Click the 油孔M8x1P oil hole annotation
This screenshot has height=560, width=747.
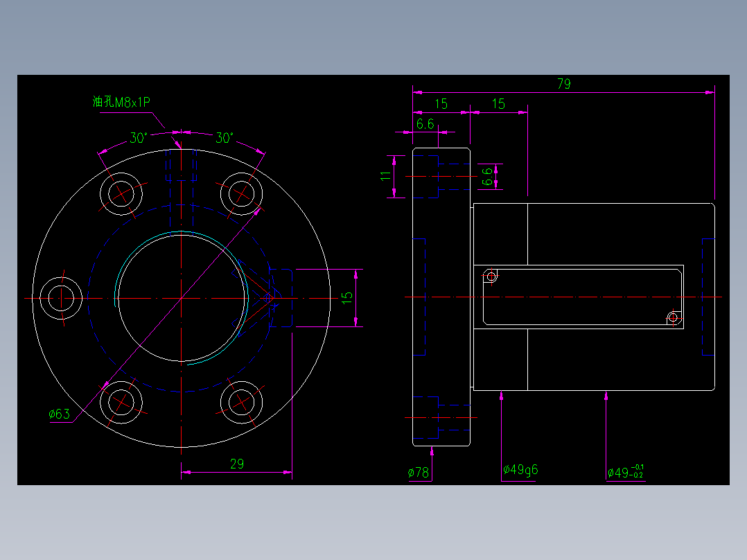(121, 101)
